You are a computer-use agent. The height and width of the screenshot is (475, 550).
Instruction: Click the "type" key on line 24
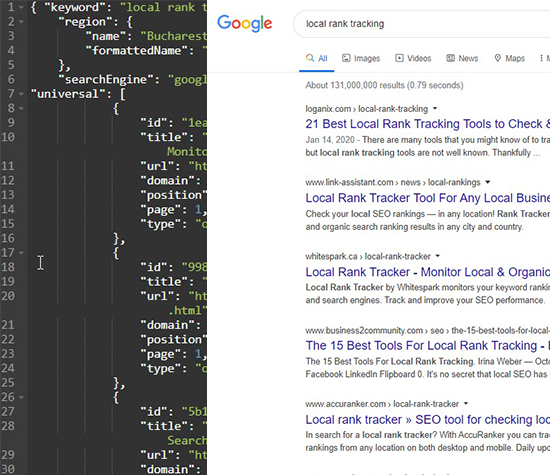161,368
